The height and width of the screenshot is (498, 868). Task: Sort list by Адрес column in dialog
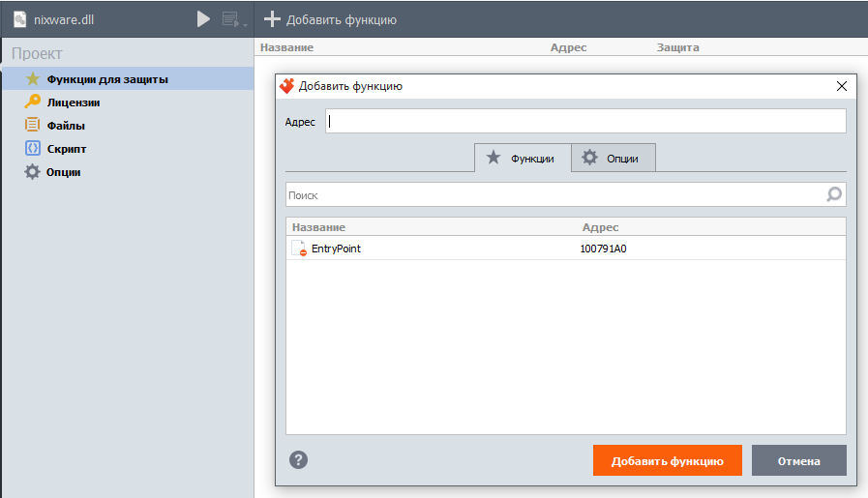point(600,227)
